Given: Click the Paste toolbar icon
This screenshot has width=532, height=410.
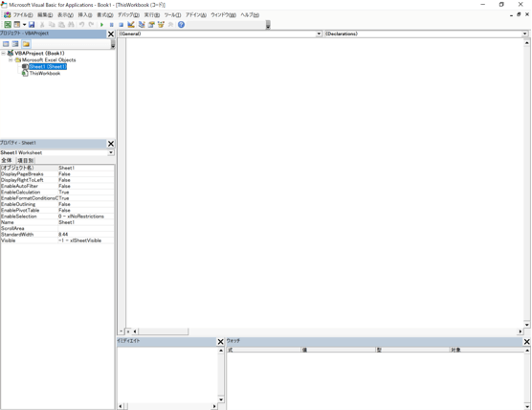Looking at the screenshot, I should [61, 25].
